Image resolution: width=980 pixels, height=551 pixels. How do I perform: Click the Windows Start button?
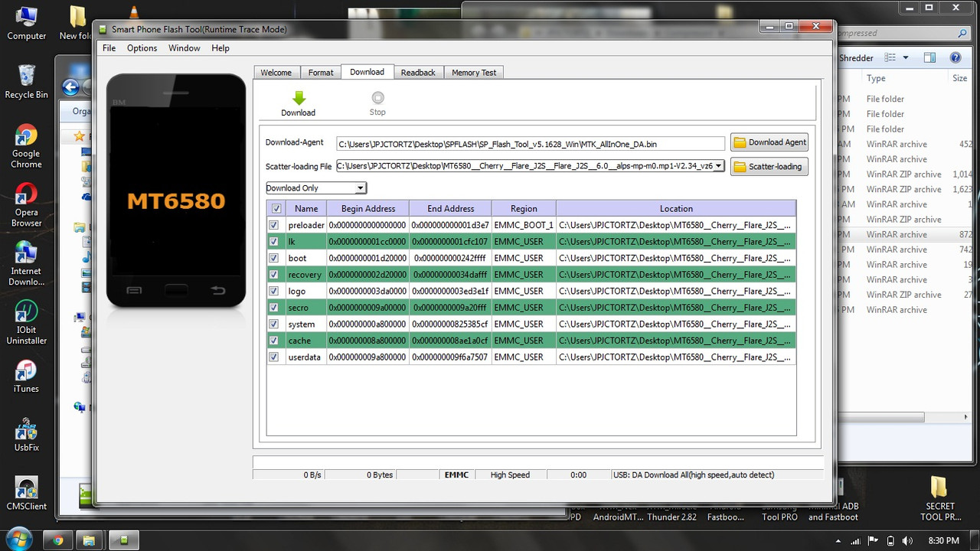click(x=18, y=540)
